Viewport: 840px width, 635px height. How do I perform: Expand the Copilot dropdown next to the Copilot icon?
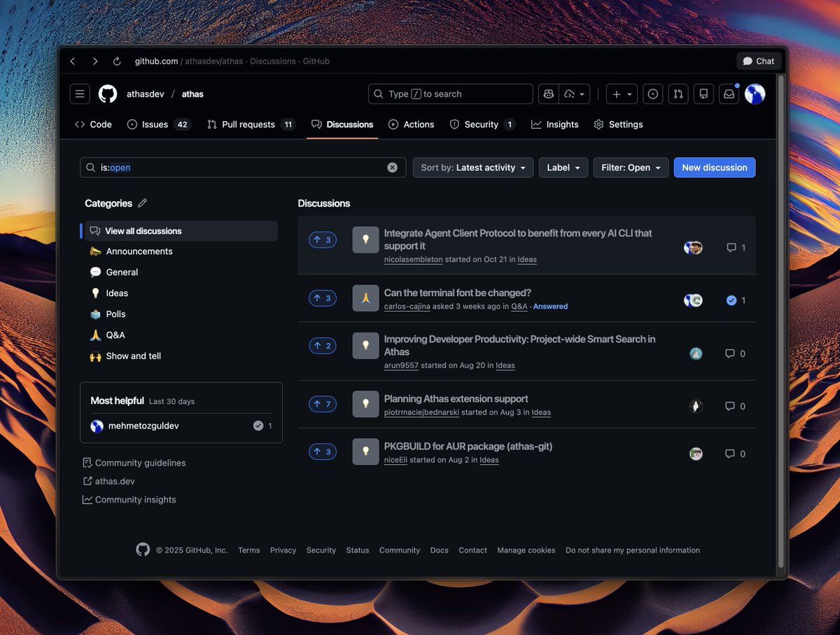pyautogui.click(x=575, y=94)
